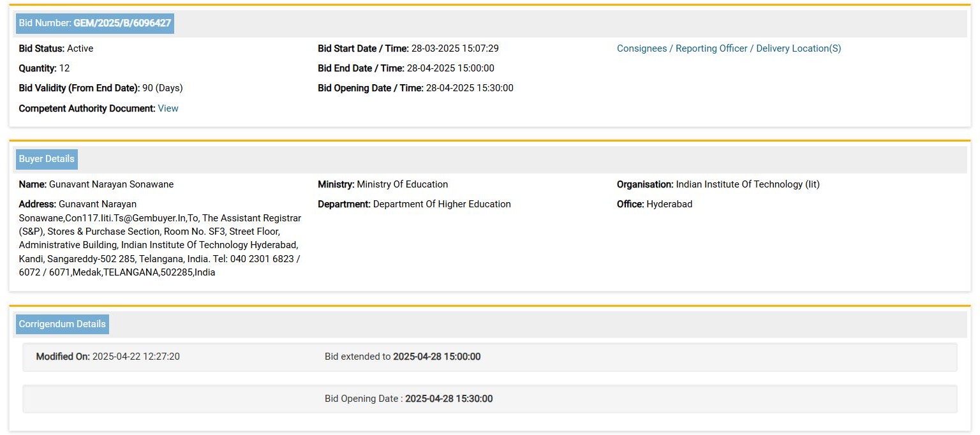Click Bid extended to 2025-04-28 15:00:00 text

tap(403, 357)
